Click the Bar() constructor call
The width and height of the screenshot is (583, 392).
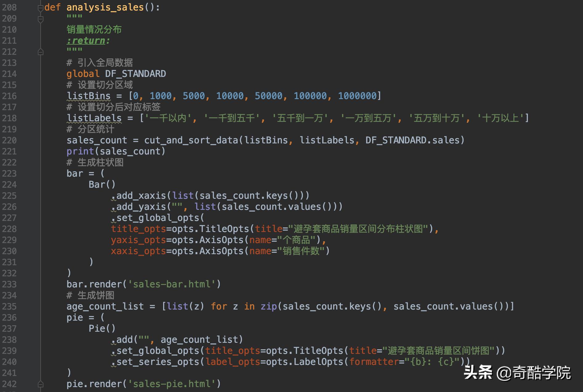(102, 185)
